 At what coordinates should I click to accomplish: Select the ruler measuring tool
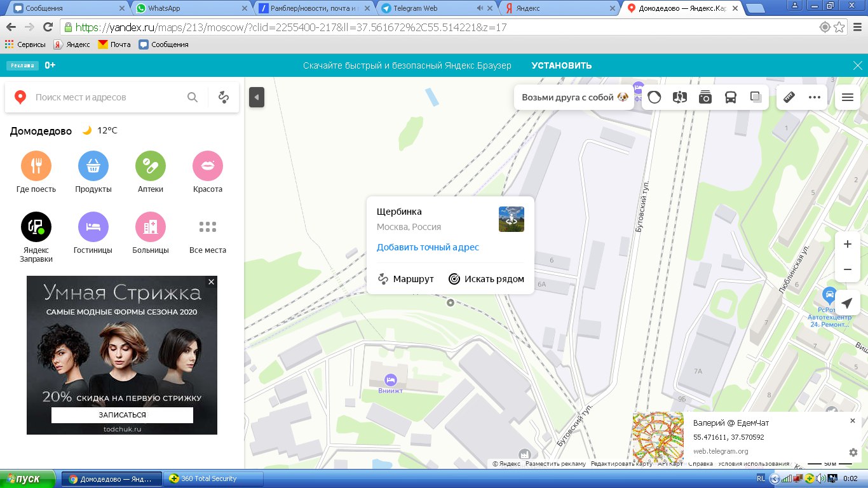click(x=789, y=97)
